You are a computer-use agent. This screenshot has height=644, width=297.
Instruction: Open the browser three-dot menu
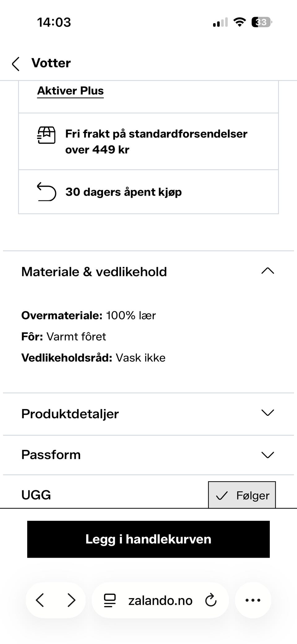253,600
